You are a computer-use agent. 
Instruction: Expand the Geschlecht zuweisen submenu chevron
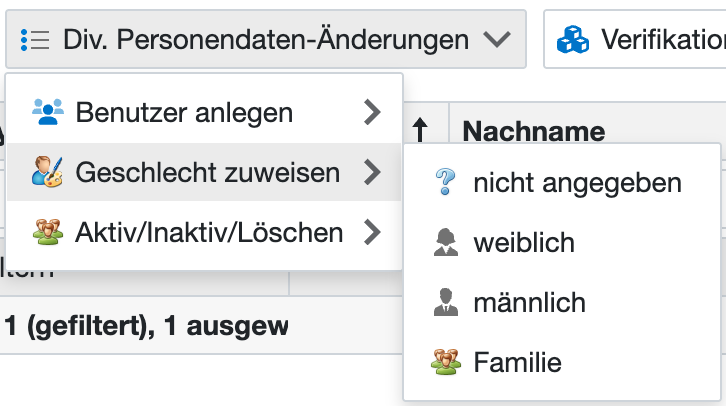point(373,173)
